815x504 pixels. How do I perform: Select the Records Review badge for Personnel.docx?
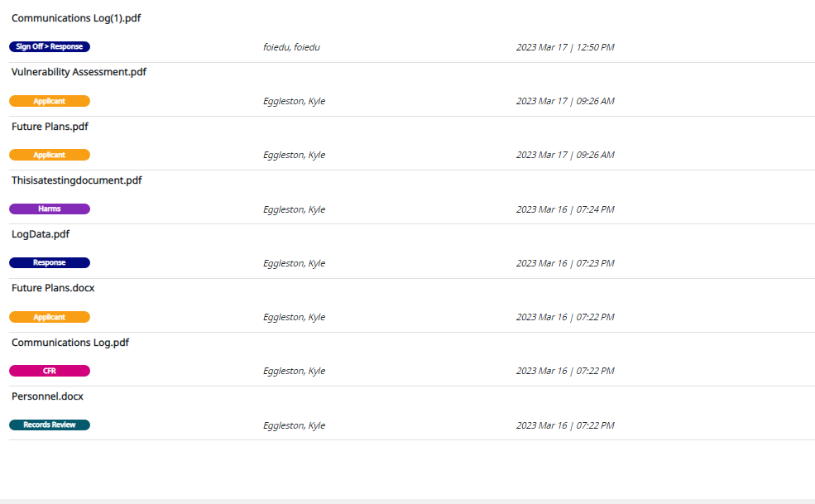(49, 425)
